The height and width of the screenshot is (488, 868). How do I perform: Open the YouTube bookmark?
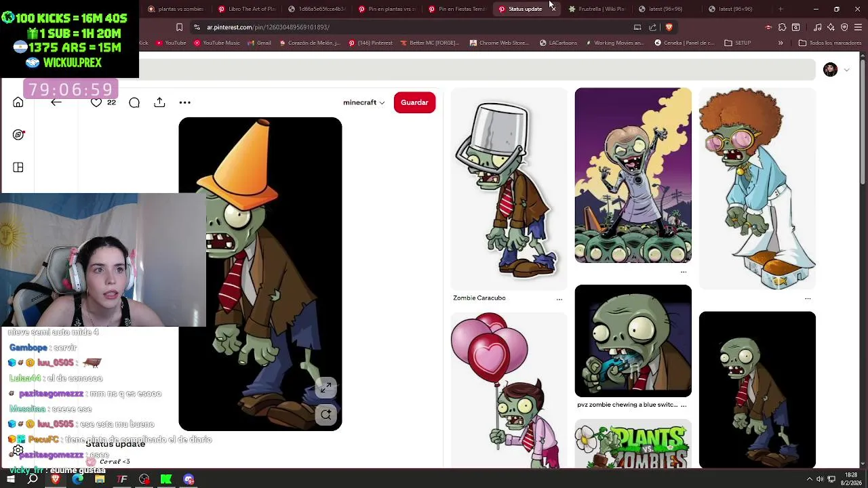(x=171, y=43)
